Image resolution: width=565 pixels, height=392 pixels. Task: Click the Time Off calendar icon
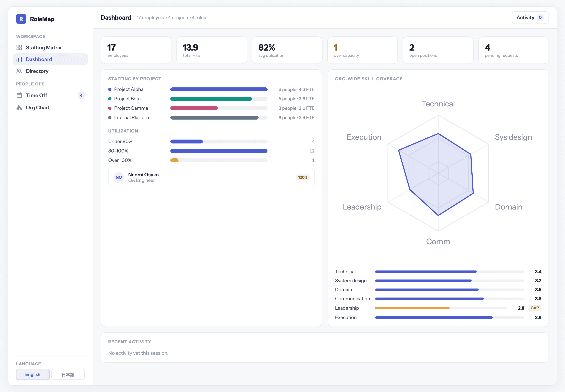click(x=19, y=95)
